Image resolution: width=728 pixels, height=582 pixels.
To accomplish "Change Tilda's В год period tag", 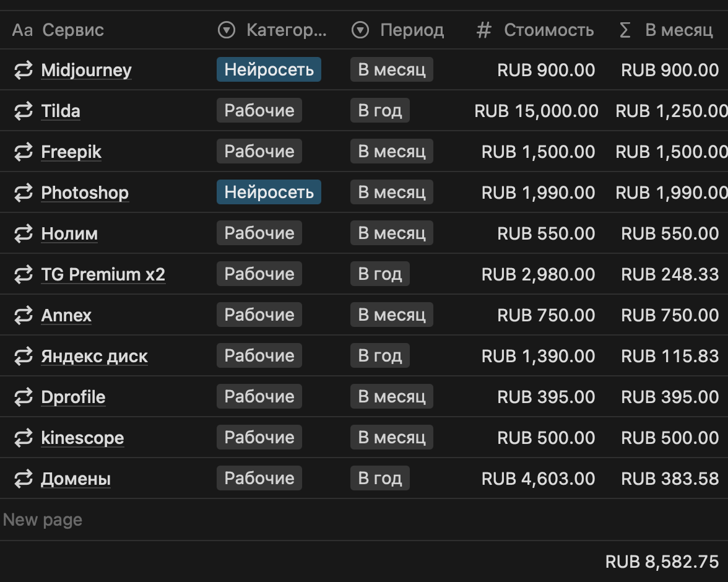I will 380,111.
